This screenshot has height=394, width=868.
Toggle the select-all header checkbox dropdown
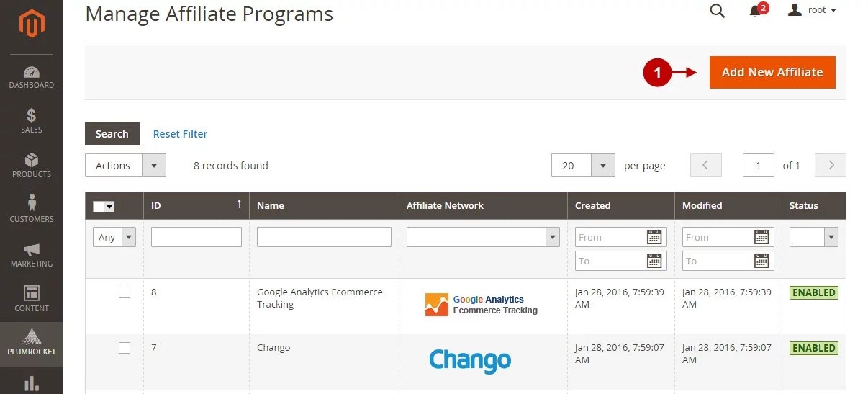click(104, 207)
